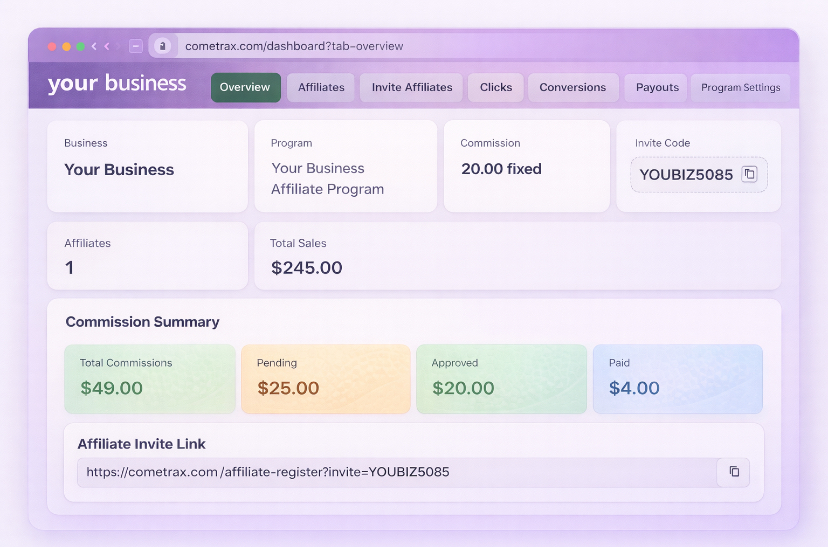Click the Approved $20.00 card
The height and width of the screenshot is (547, 828).
[x=501, y=379]
